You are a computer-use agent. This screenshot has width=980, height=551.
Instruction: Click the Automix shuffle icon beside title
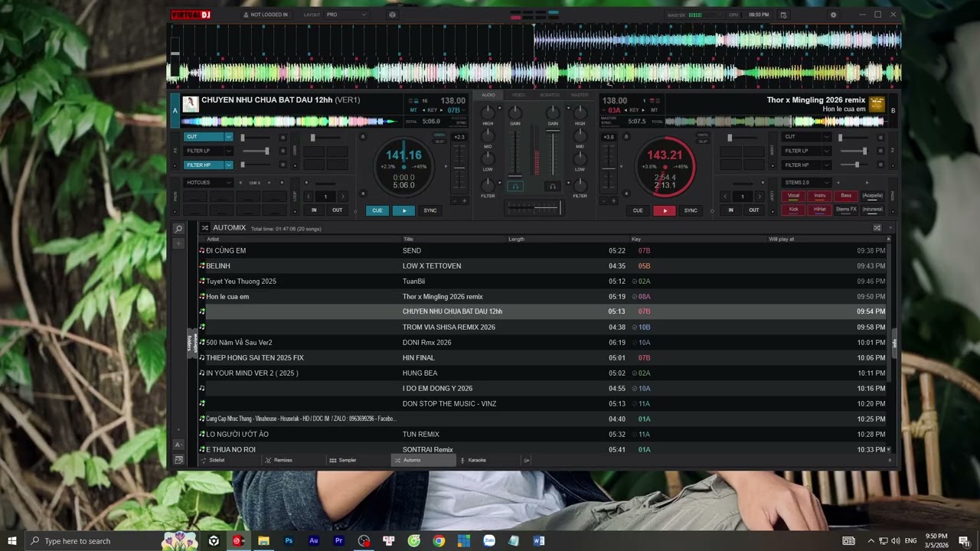pyautogui.click(x=205, y=228)
